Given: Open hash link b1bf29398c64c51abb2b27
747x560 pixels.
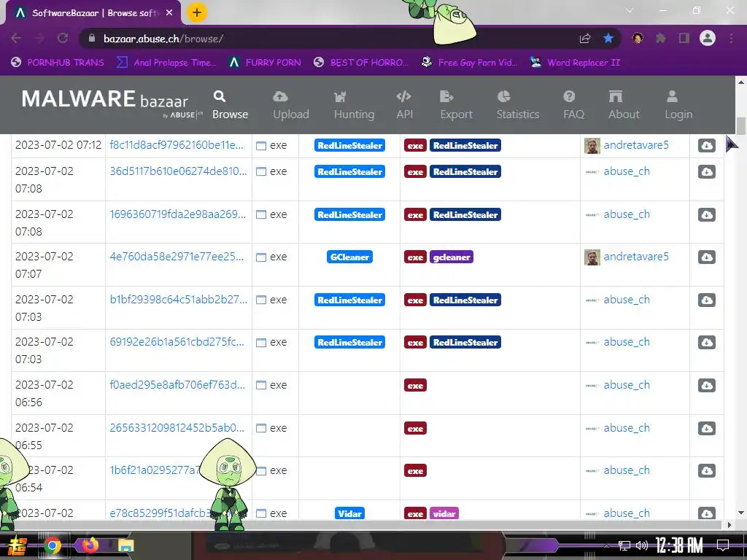Looking at the screenshot, I should pyautogui.click(x=178, y=300).
